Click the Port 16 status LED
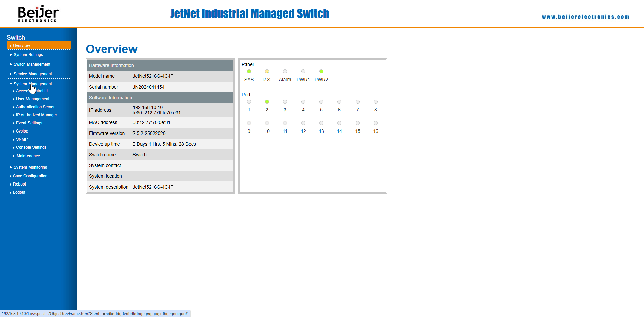Viewport: 644px width, 317px height. [x=376, y=123]
